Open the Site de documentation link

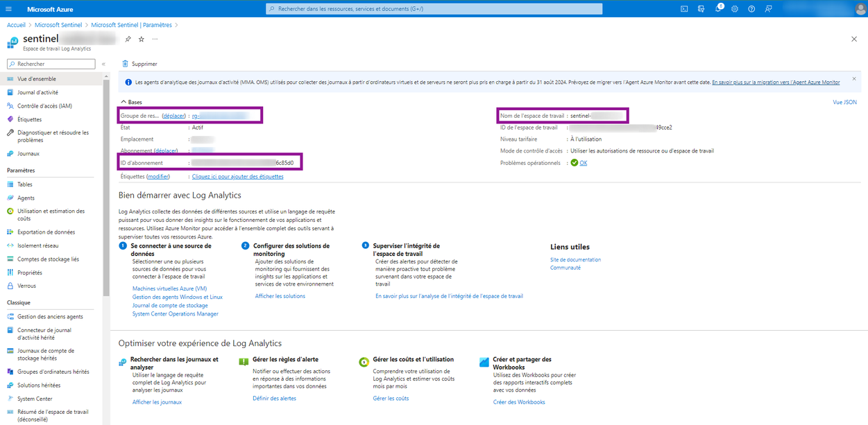click(575, 260)
